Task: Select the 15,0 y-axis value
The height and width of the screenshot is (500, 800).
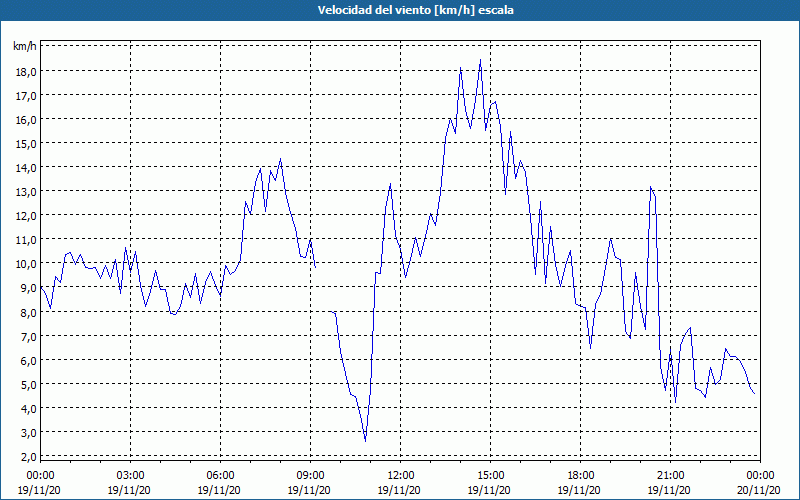Action: (x=27, y=143)
